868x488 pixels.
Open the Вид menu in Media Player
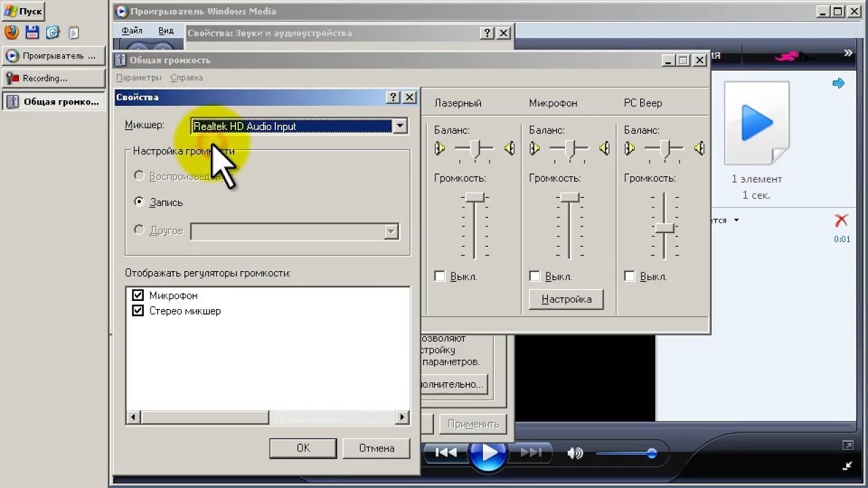(x=166, y=30)
